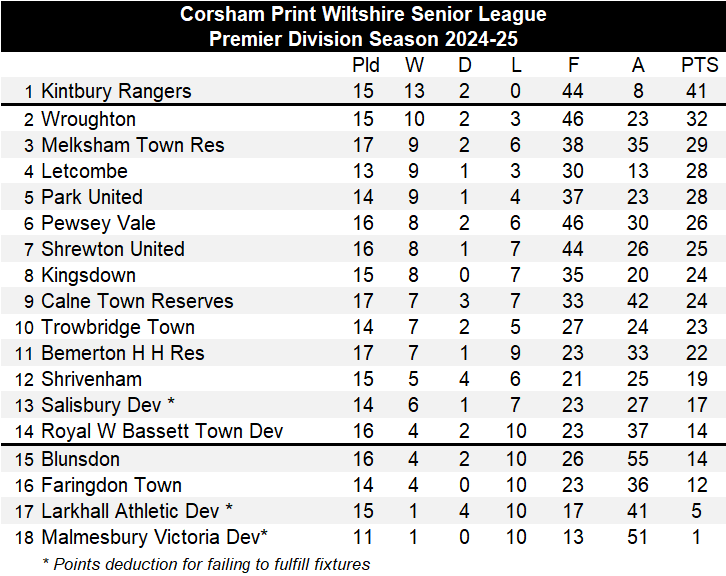Click Melksham Town Res in the table

[133, 145]
